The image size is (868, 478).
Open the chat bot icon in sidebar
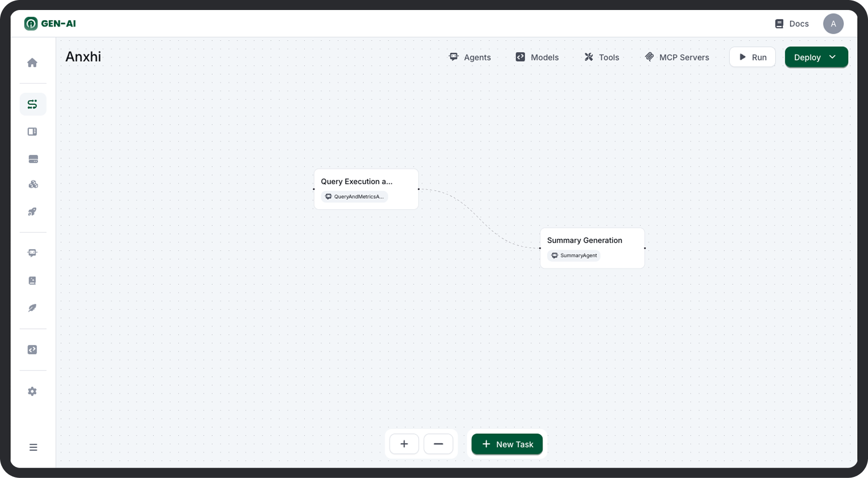[32, 253]
